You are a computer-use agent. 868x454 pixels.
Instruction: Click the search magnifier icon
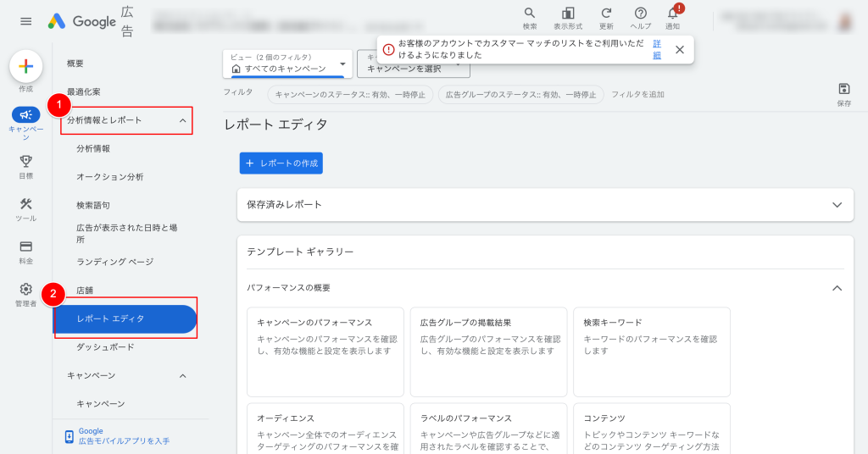(530, 14)
